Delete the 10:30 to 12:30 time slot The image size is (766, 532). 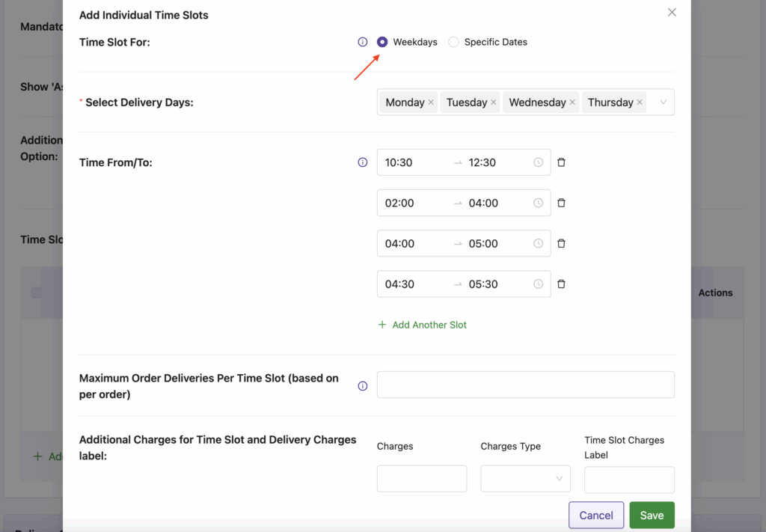561,162
